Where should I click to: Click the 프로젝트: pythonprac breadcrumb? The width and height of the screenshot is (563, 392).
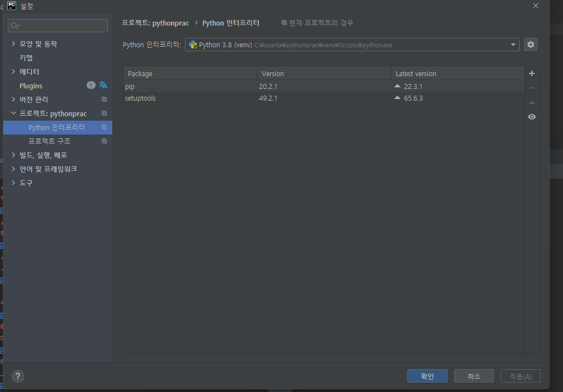tap(155, 23)
